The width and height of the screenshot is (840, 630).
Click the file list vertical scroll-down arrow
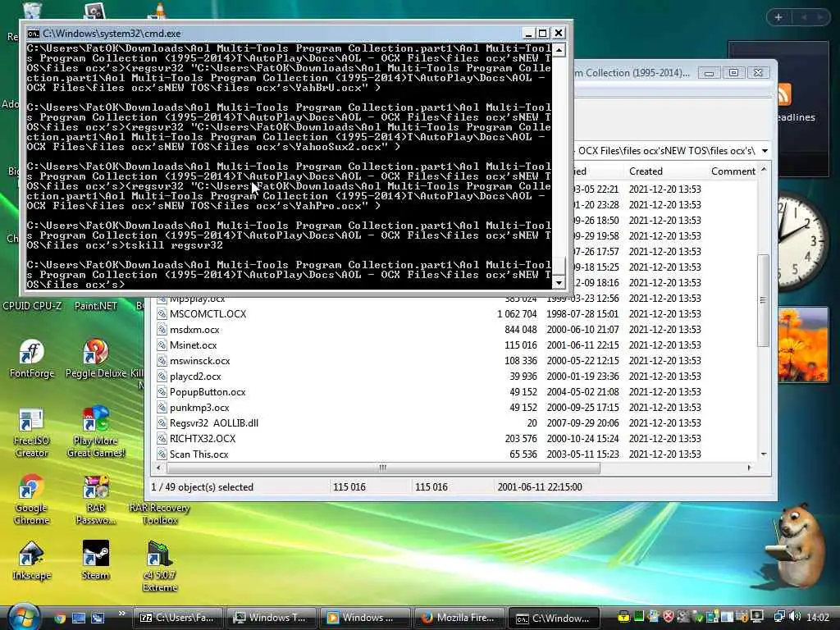click(764, 454)
